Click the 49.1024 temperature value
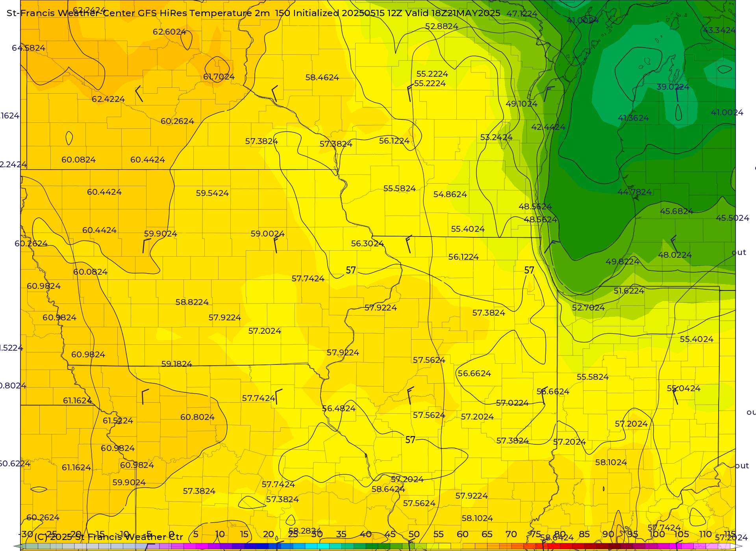 (x=522, y=104)
